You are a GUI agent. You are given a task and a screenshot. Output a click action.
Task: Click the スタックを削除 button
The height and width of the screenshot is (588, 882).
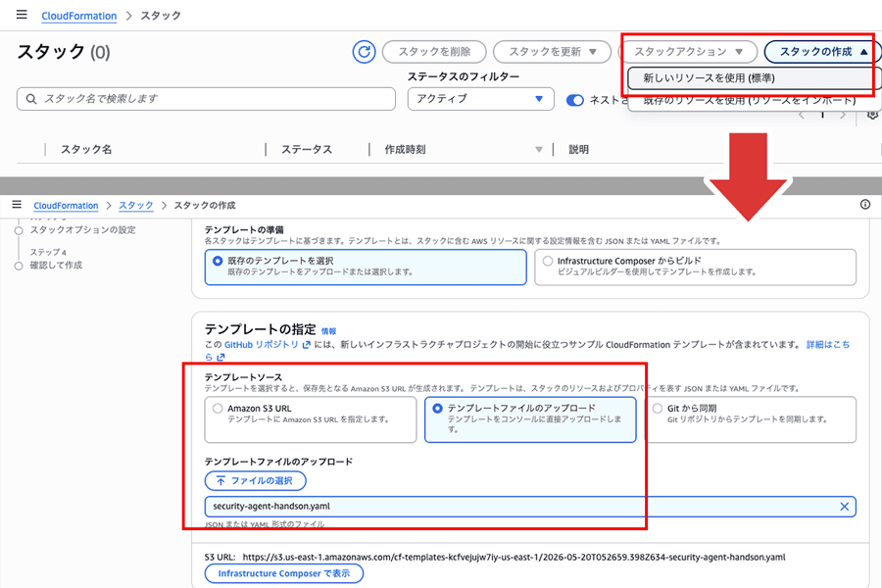434,52
